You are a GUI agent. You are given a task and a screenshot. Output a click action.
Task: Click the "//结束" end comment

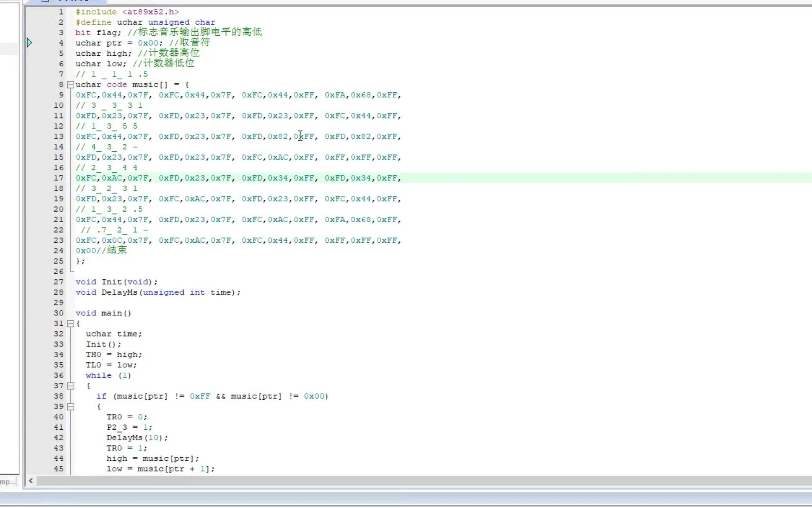[111, 250]
